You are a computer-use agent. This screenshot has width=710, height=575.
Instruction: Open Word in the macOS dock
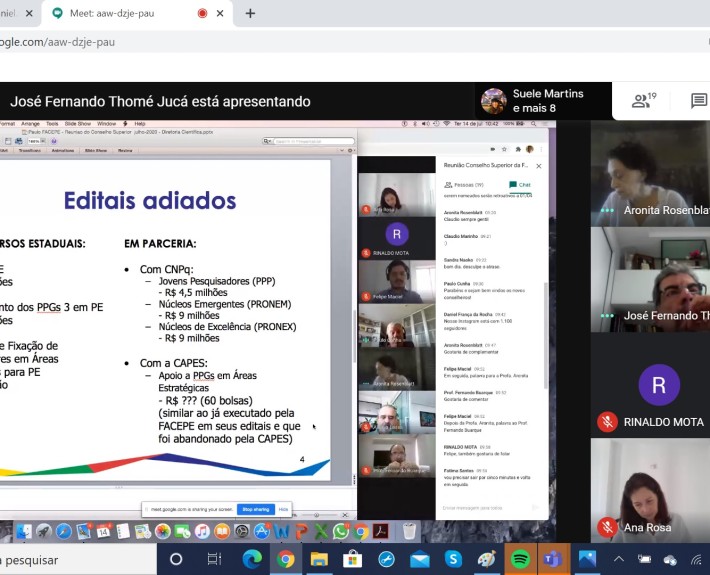(x=281, y=531)
